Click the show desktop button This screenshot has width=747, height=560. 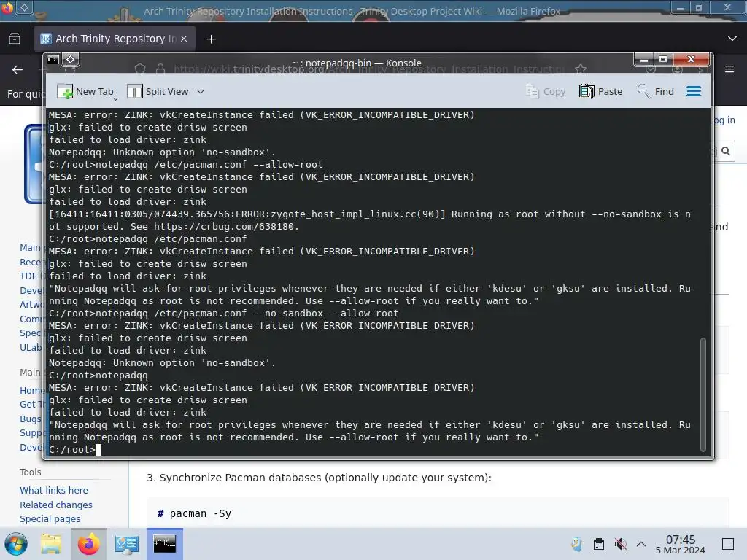coord(728,544)
